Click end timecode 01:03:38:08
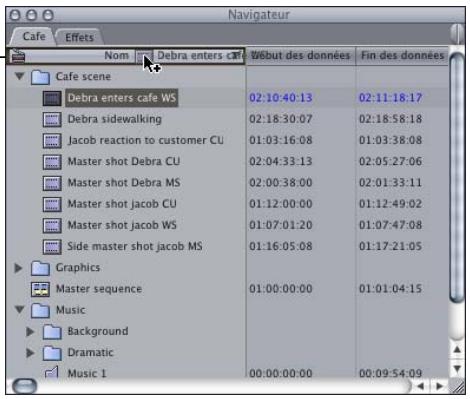The width and height of the screenshot is (470, 399). pos(390,140)
